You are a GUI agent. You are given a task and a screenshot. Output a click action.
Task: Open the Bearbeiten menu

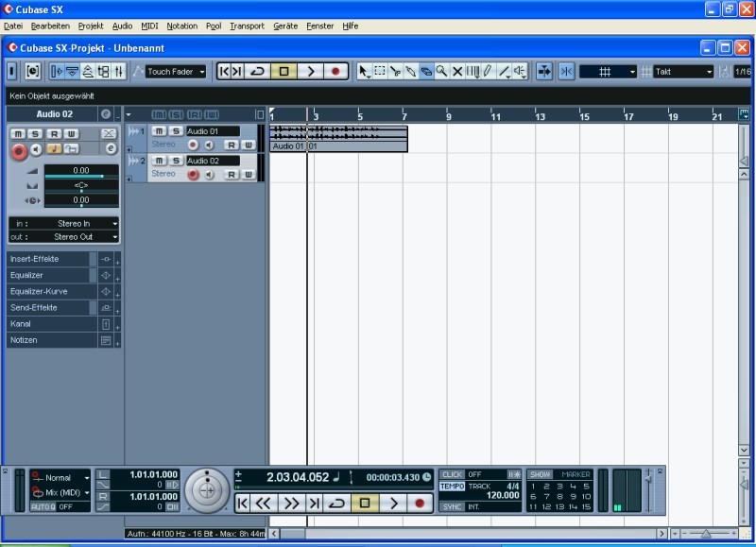pos(50,26)
